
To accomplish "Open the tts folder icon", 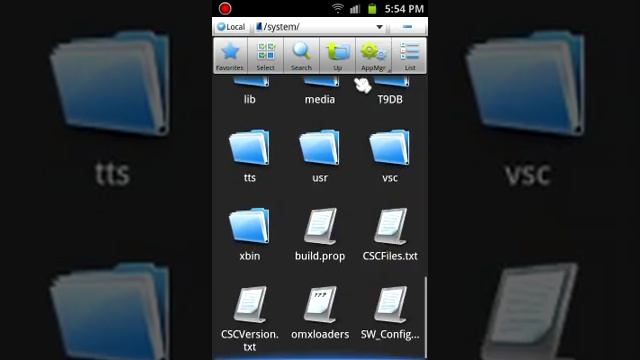I will (x=249, y=147).
